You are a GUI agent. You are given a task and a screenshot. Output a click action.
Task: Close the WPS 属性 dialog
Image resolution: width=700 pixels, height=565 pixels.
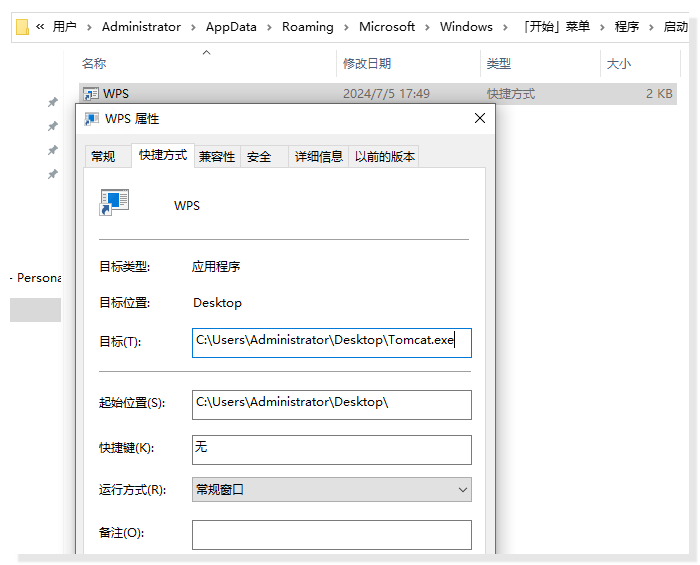pyautogui.click(x=480, y=119)
